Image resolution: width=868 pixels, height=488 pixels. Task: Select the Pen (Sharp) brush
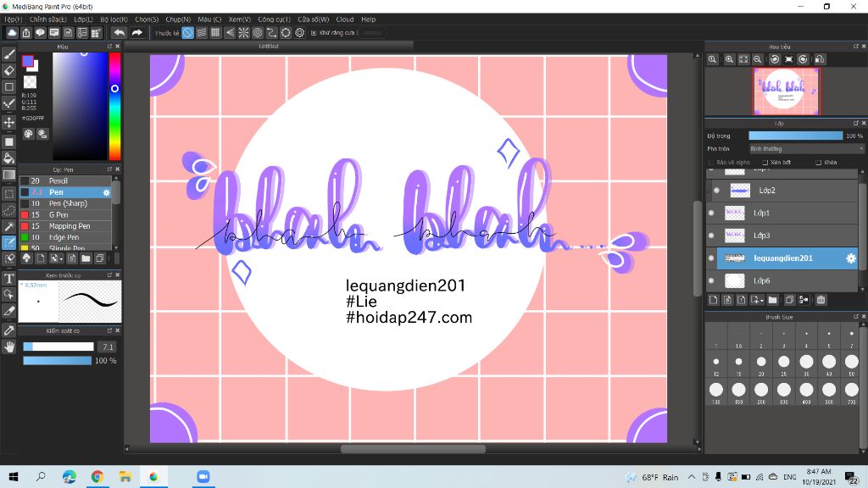click(x=65, y=203)
